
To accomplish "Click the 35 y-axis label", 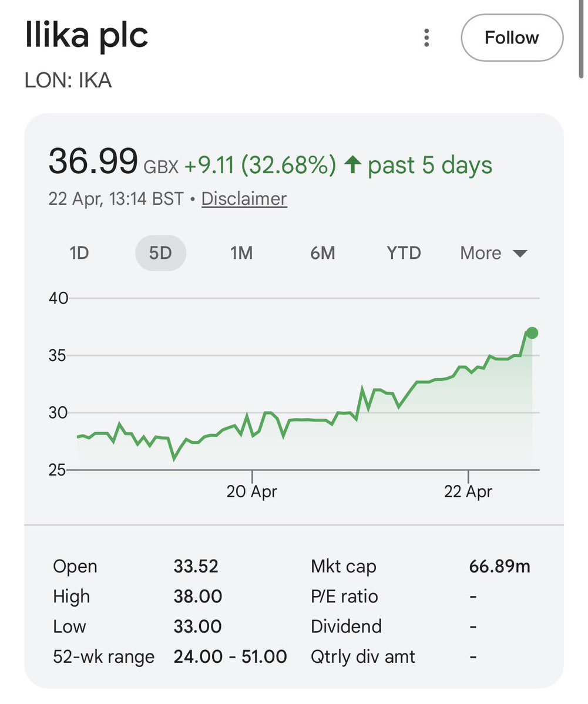I will click(x=58, y=356).
